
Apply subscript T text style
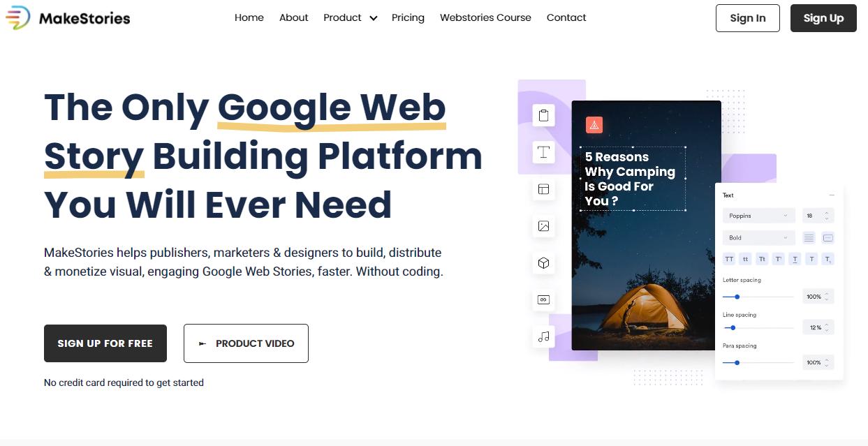click(x=827, y=259)
